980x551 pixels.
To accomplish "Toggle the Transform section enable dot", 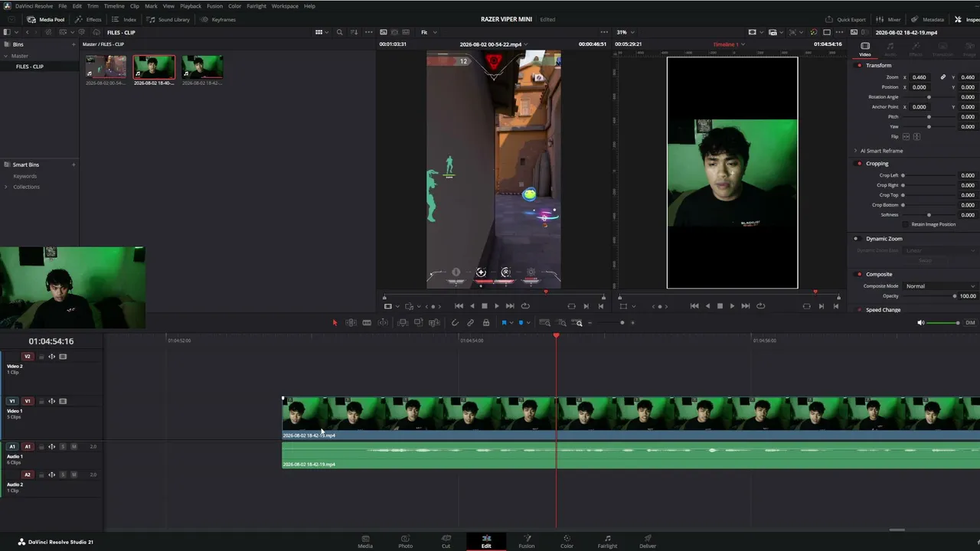I will (859, 65).
